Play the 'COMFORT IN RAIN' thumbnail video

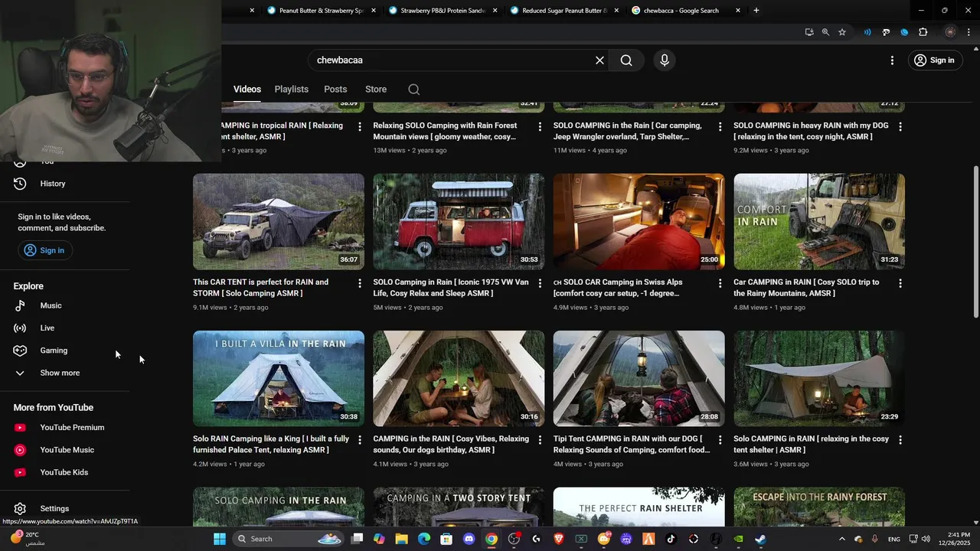click(819, 222)
